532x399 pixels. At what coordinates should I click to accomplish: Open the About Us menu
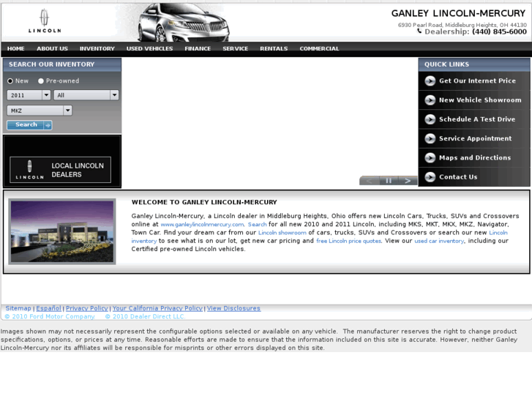click(x=52, y=48)
